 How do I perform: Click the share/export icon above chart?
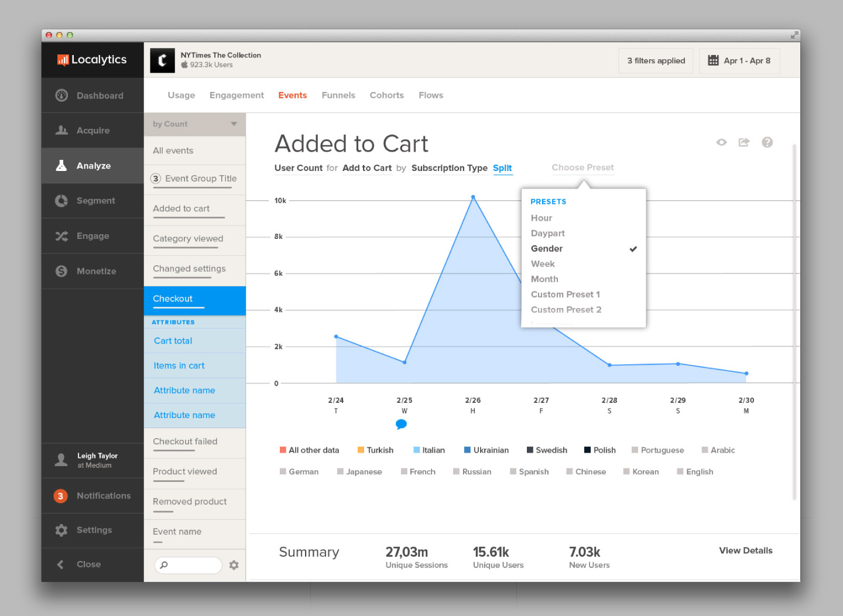coord(744,142)
